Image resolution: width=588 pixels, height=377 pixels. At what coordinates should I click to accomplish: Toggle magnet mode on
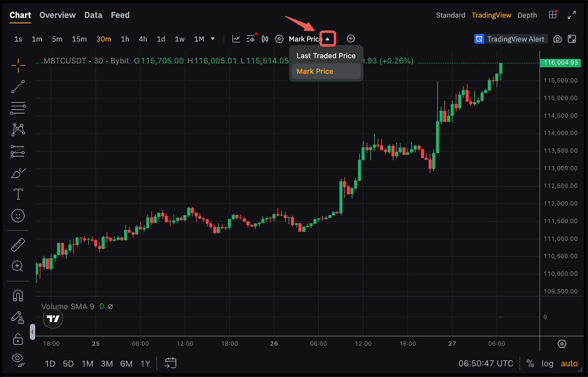pos(18,296)
